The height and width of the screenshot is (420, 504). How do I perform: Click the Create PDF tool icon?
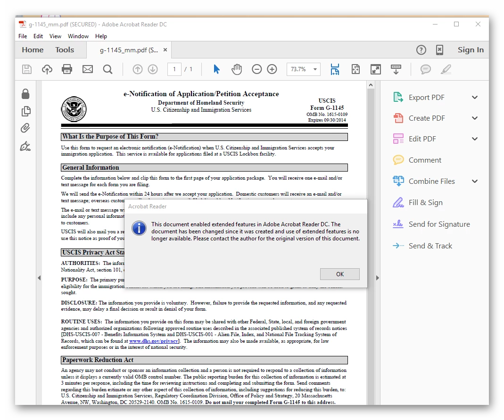[x=398, y=118]
